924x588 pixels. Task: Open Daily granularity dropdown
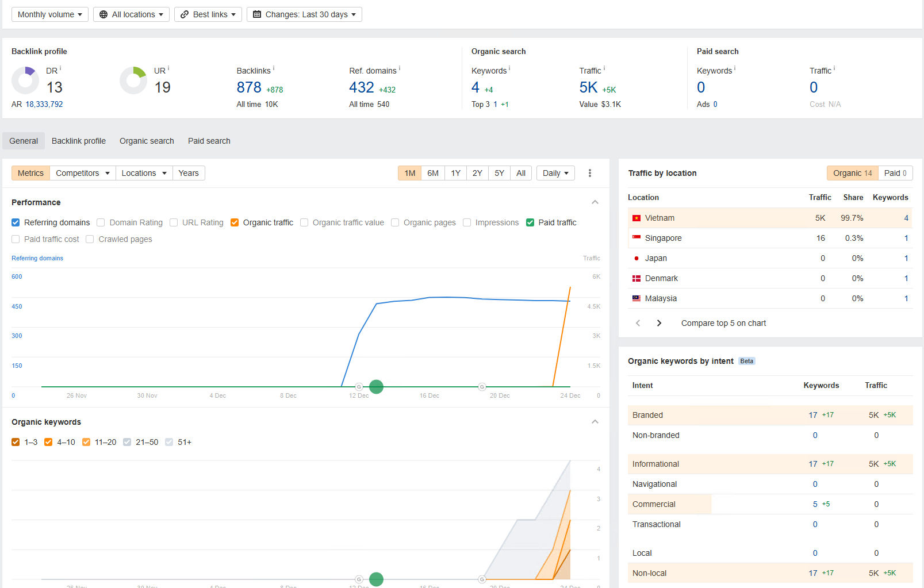[555, 173]
